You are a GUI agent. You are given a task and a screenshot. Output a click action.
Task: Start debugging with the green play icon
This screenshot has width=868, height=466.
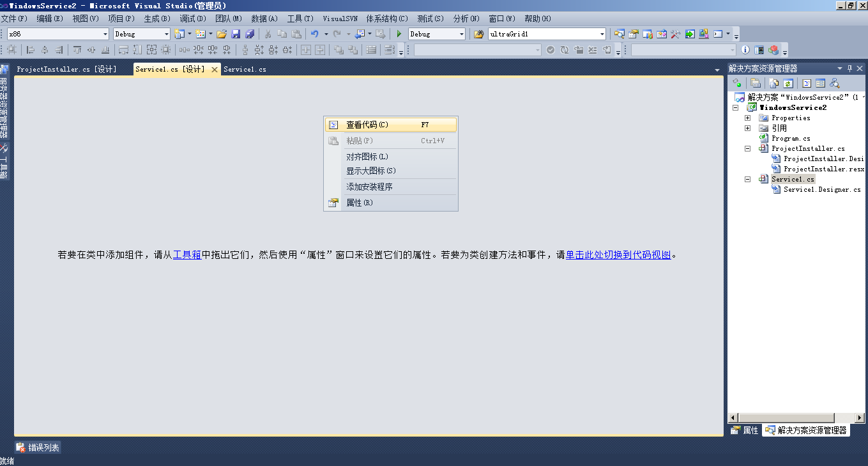click(x=399, y=34)
